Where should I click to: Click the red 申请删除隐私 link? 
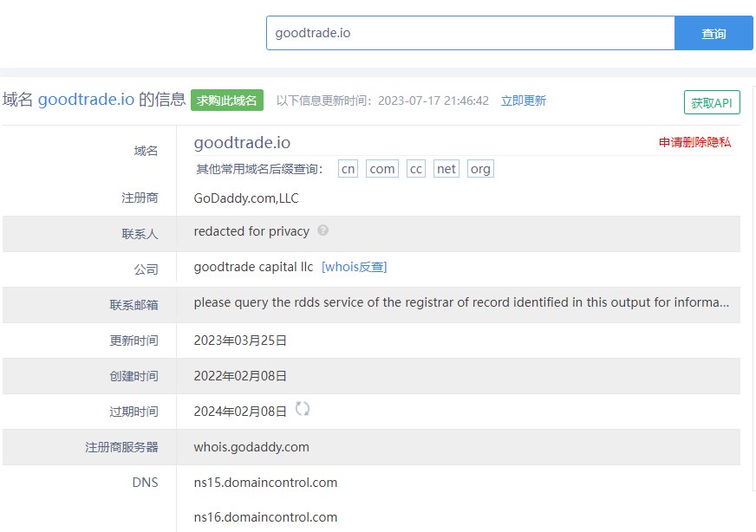[x=694, y=142]
